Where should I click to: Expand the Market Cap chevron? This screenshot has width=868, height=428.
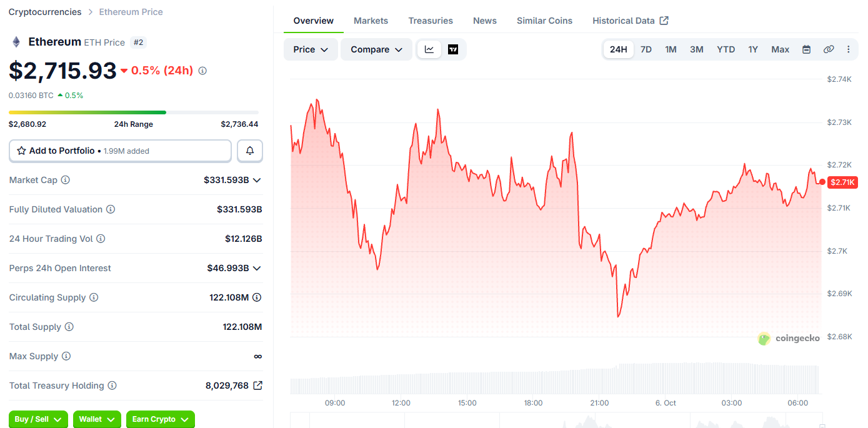point(257,180)
